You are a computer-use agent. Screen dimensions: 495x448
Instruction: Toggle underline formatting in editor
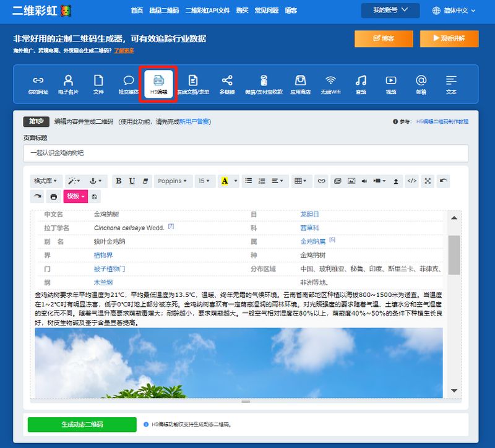132,181
